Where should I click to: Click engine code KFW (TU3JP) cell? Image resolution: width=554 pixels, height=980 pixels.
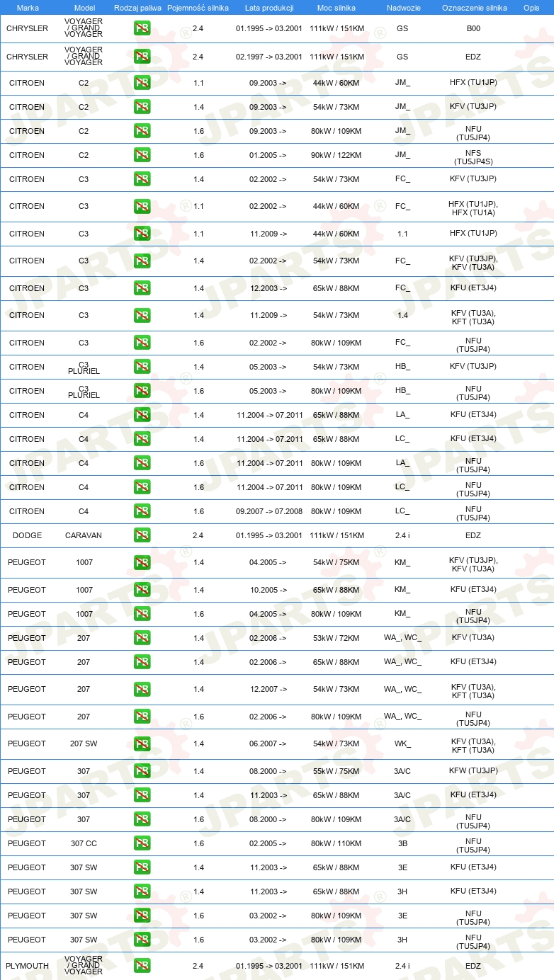[x=473, y=770]
